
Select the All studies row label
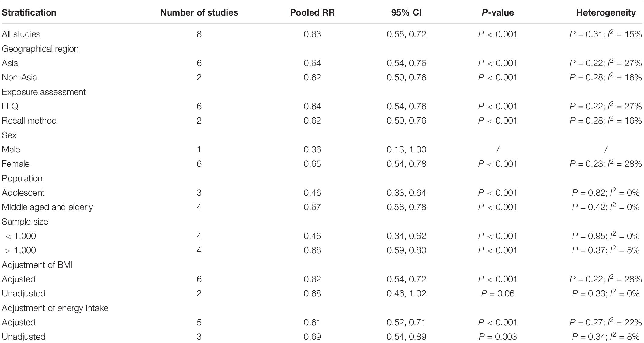(x=21, y=34)
